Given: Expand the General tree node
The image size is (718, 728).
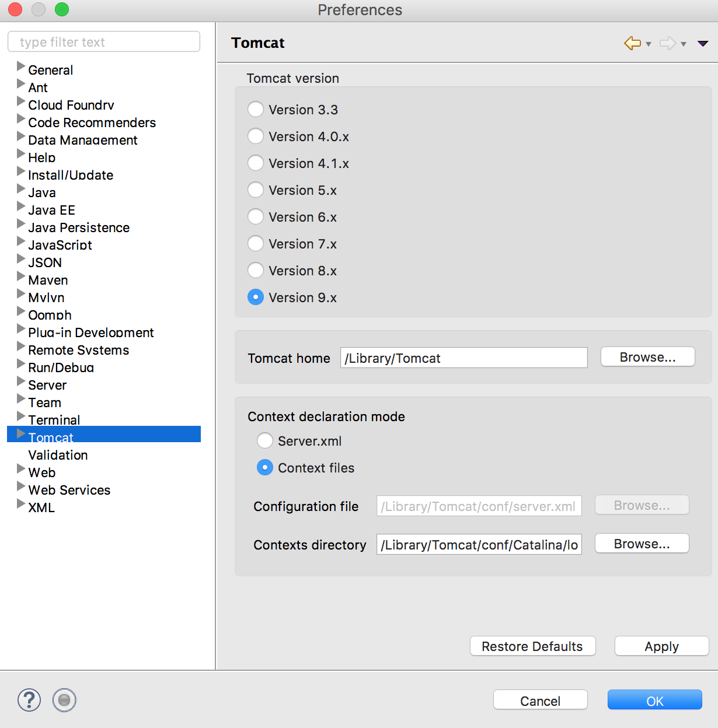Looking at the screenshot, I should (21, 66).
